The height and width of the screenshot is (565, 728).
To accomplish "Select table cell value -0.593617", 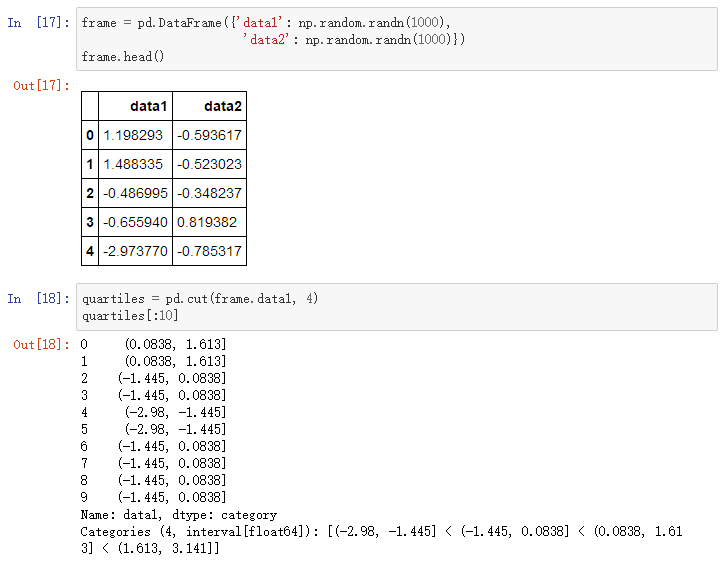I will [x=209, y=135].
